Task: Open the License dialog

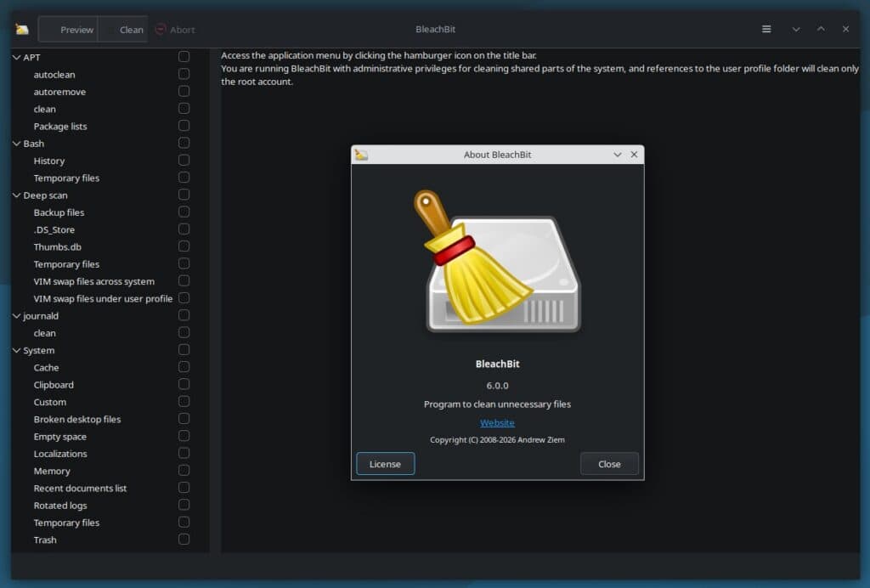Action: click(385, 464)
